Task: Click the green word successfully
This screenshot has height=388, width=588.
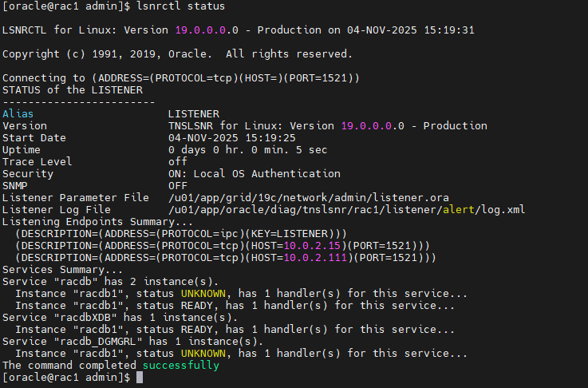Action: (x=180, y=365)
